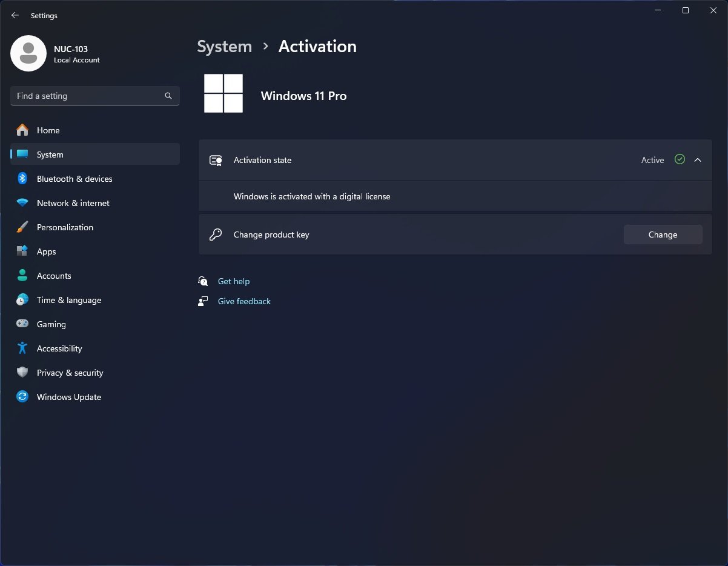Click the Activation state certificate icon
This screenshot has width=728, height=566.
point(216,160)
